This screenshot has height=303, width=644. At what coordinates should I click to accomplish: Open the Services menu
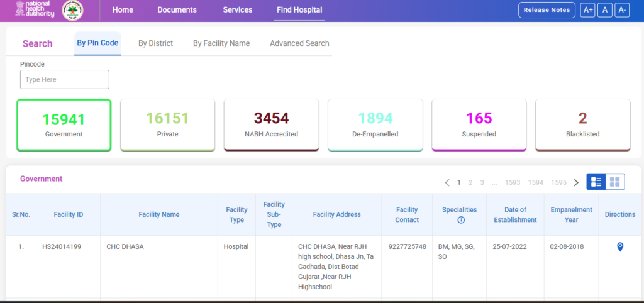click(238, 10)
